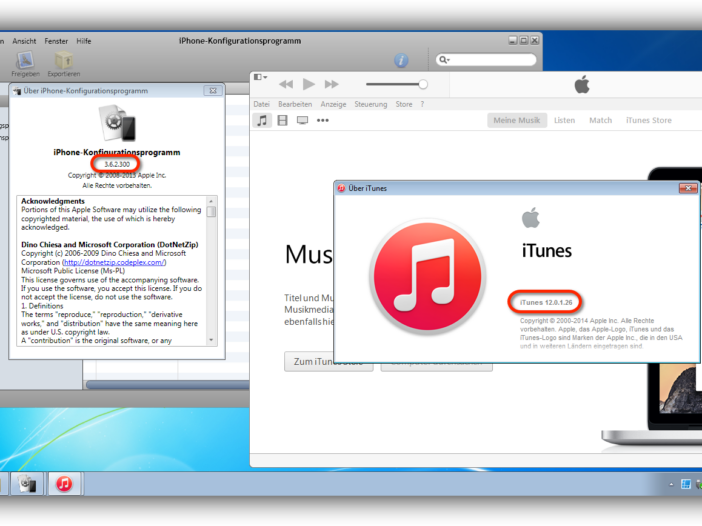Open Anzeige menu in iTunes

[x=333, y=104]
